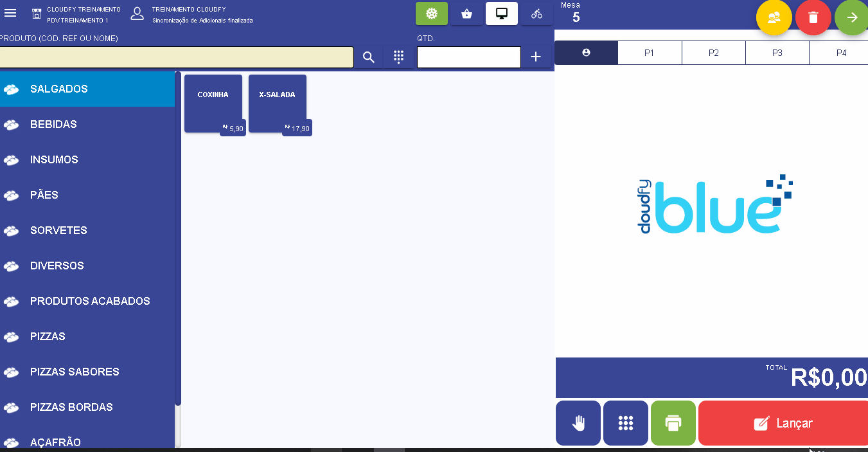The width and height of the screenshot is (868, 452).
Task: Click the QTD quantity input field
Action: [x=469, y=57]
